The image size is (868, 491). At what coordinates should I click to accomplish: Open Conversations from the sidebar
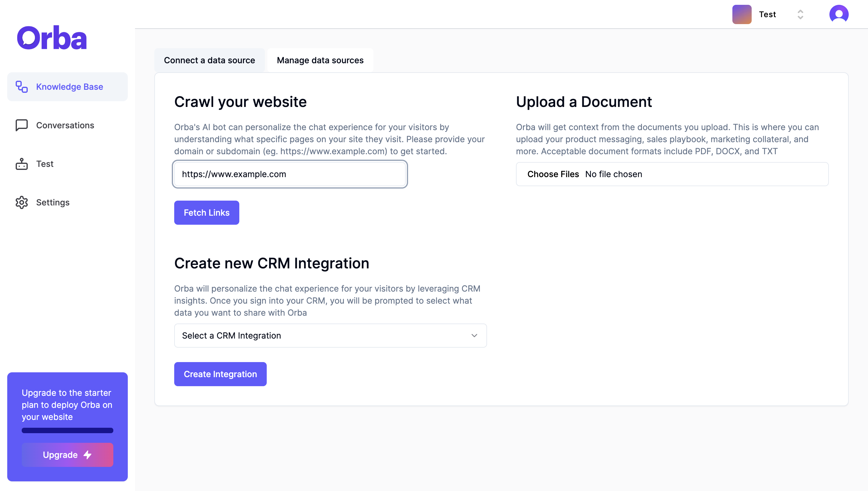click(65, 125)
